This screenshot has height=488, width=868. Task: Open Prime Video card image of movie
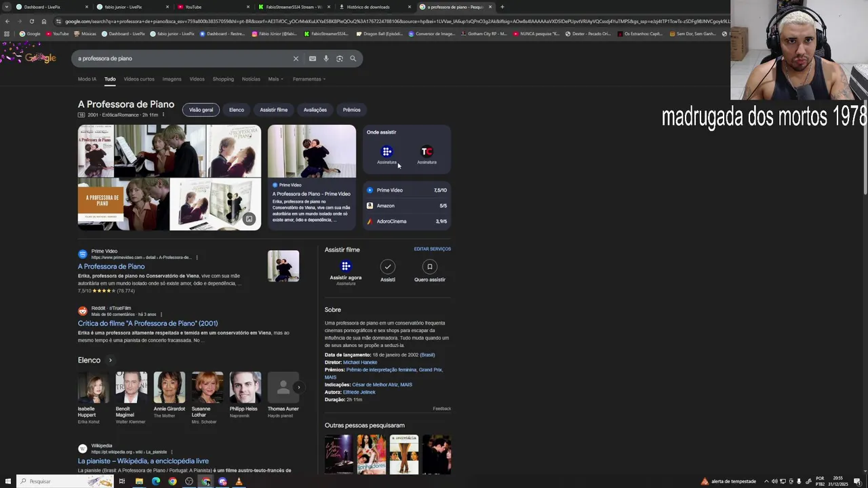[x=312, y=151]
